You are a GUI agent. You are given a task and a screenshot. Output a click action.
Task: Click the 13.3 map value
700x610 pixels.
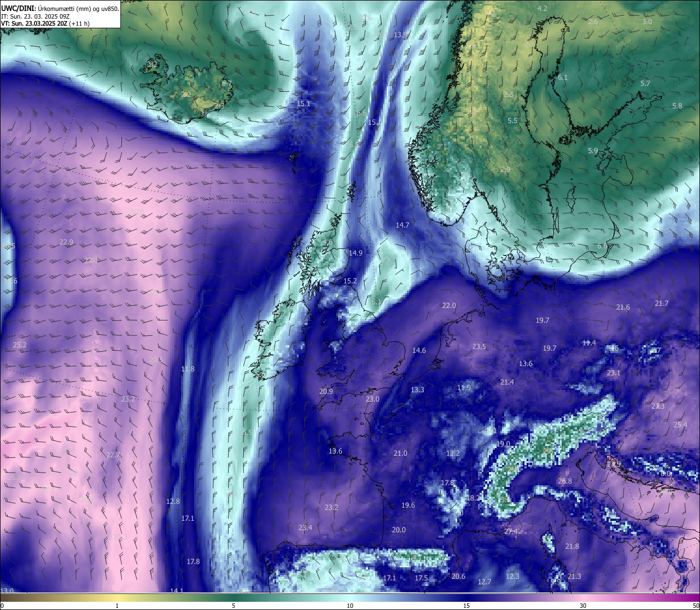point(417,390)
